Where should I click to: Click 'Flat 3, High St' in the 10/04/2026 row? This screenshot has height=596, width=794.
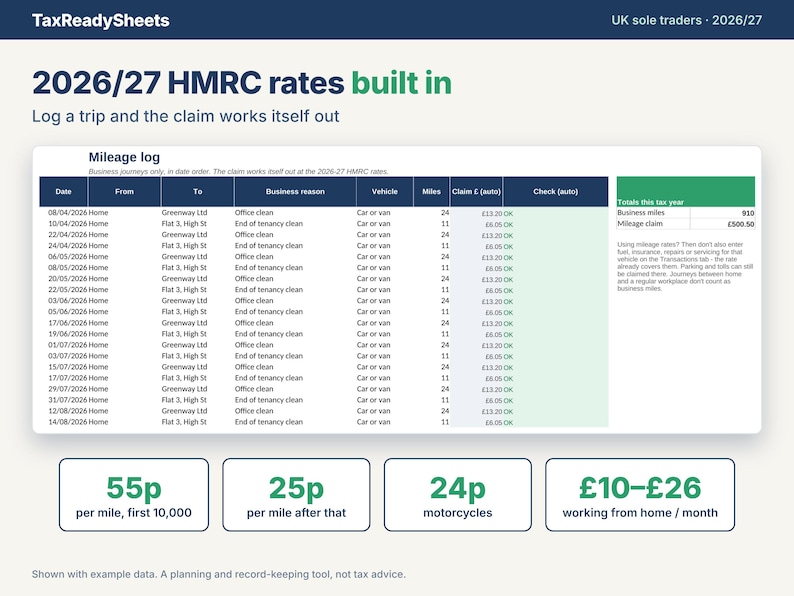(x=184, y=224)
